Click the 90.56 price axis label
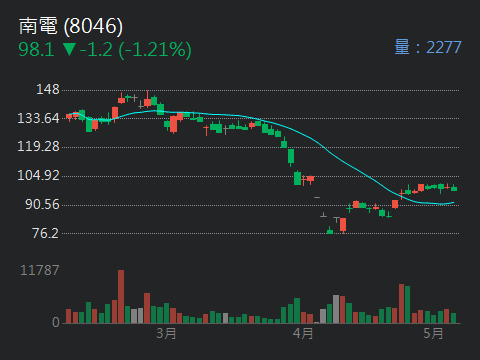480x360 pixels. coord(42,204)
